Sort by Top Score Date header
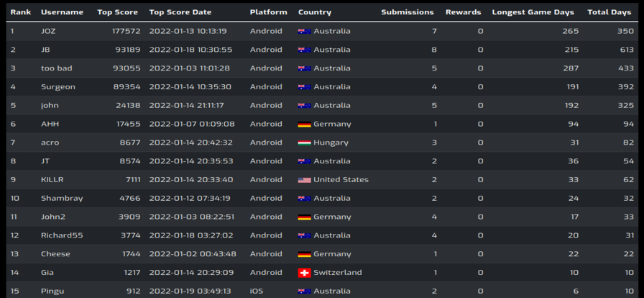Screen dimensions: 644x298 click(180, 12)
